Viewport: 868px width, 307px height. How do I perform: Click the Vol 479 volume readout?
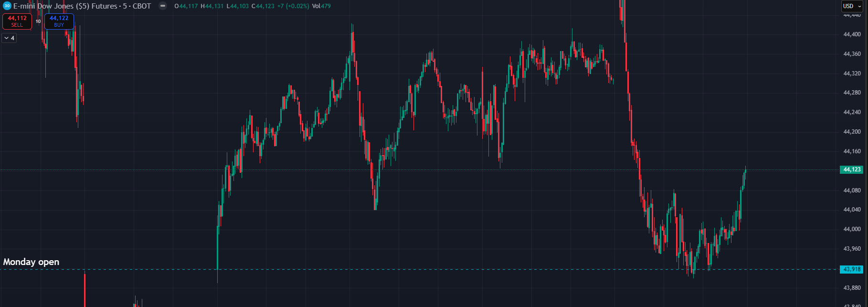click(x=321, y=6)
